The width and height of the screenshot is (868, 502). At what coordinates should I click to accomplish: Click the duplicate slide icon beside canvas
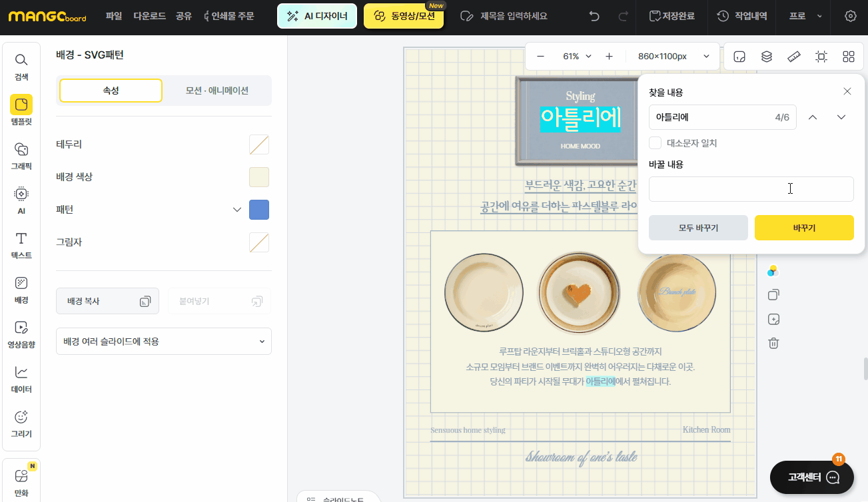point(773,295)
